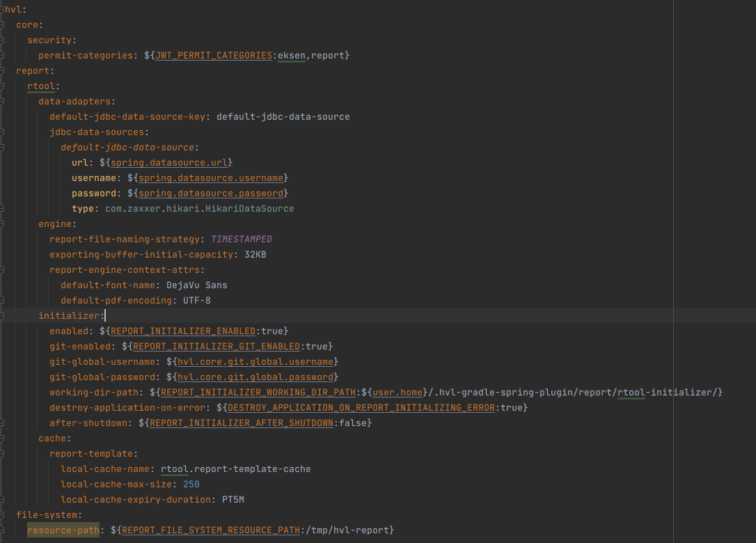
Task: Click the "enabled" key under initializer
Action: pyautogui.click(x=69, y=331)
